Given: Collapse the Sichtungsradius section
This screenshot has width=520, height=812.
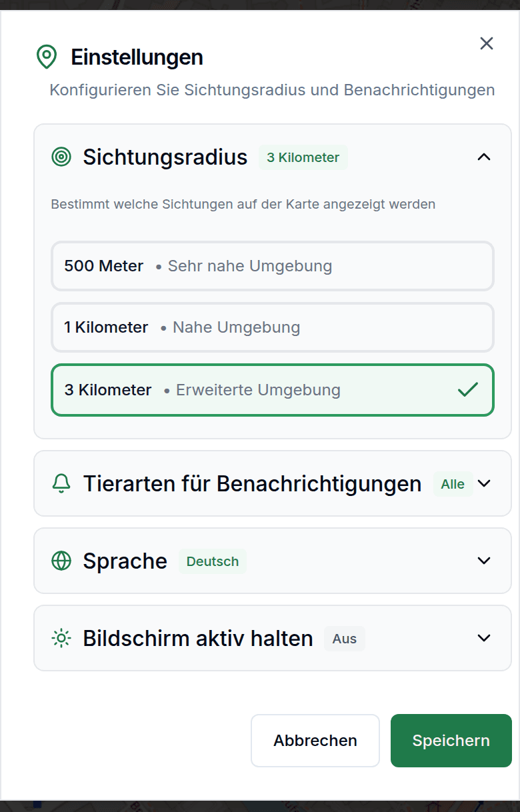Looking at the screenshot, I should pyautogui.click(x=483, y=157).
